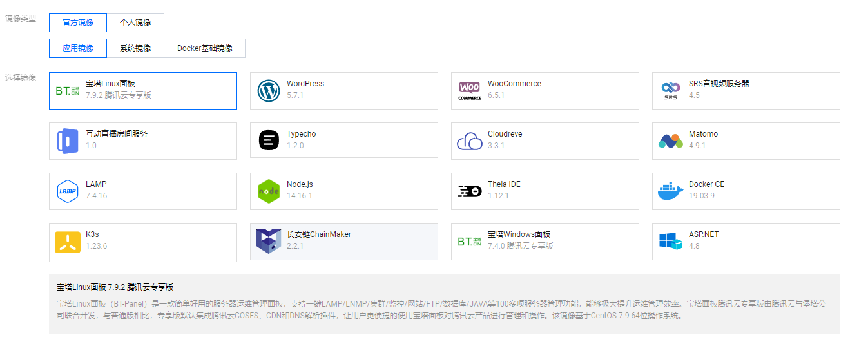
Task: Click the LAMP hexagon icon
Action: point(68,191)
